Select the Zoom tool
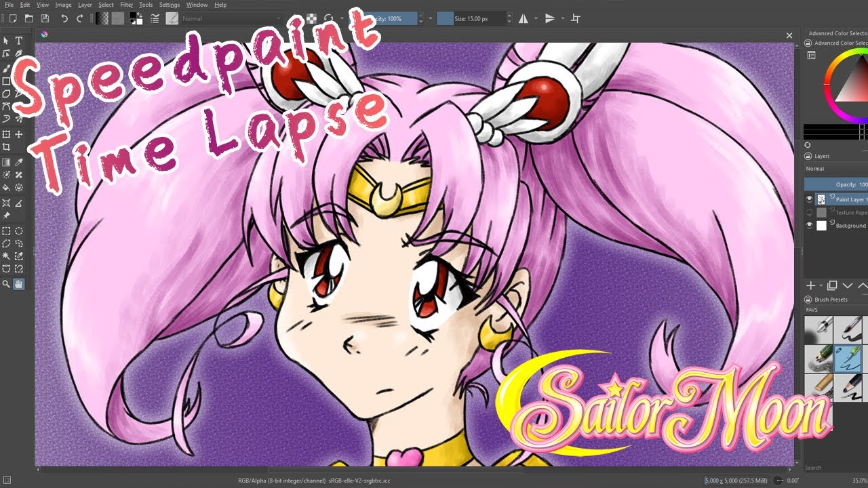The image size is (868, 488). [x=6, y=284]
